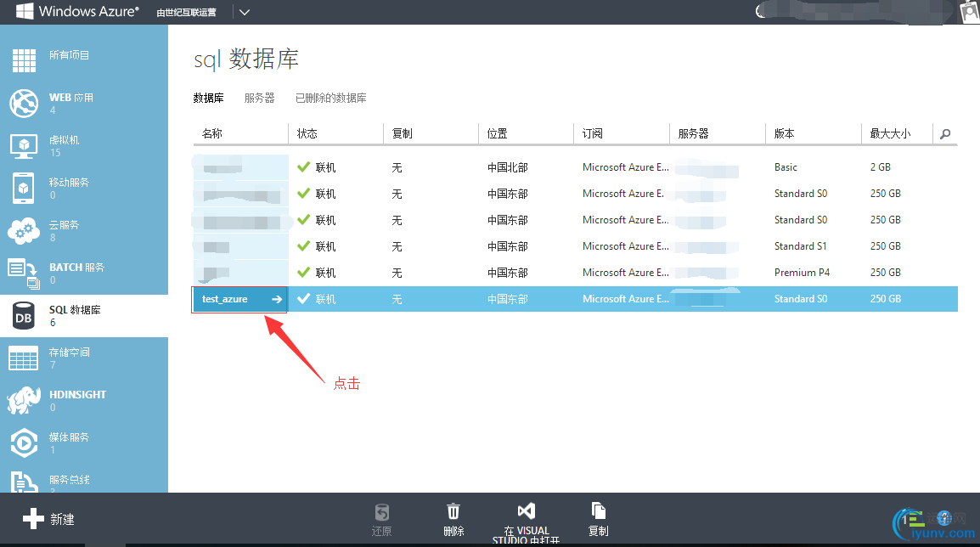Viewport: 980px width, 547px height.
Task: Sort by the 复制 column header
Action: pyautogui.click(x=402, y=134)
